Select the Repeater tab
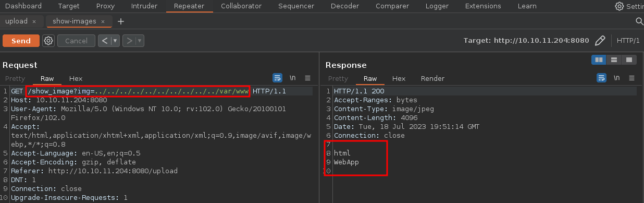The height and width of the screenshot is (203, 644). (x=189, y=6)
